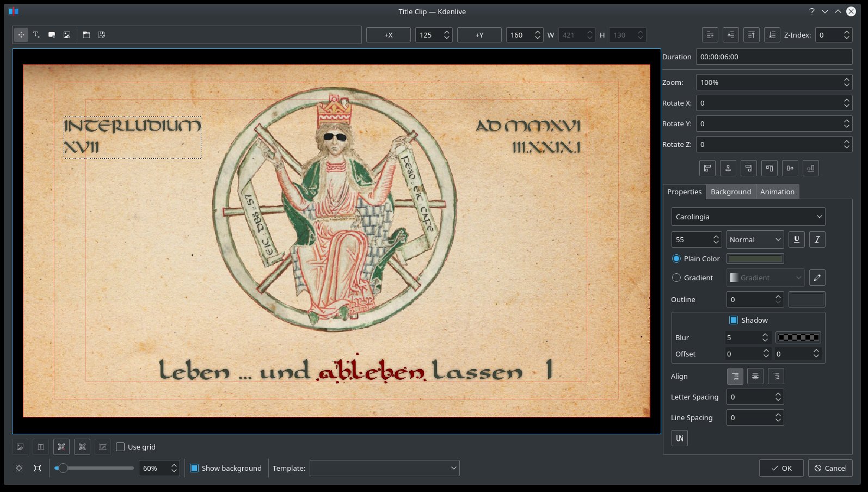This screenshot has height=492, width=868.
Task: Align item to top edge
Action: [769, 168]
